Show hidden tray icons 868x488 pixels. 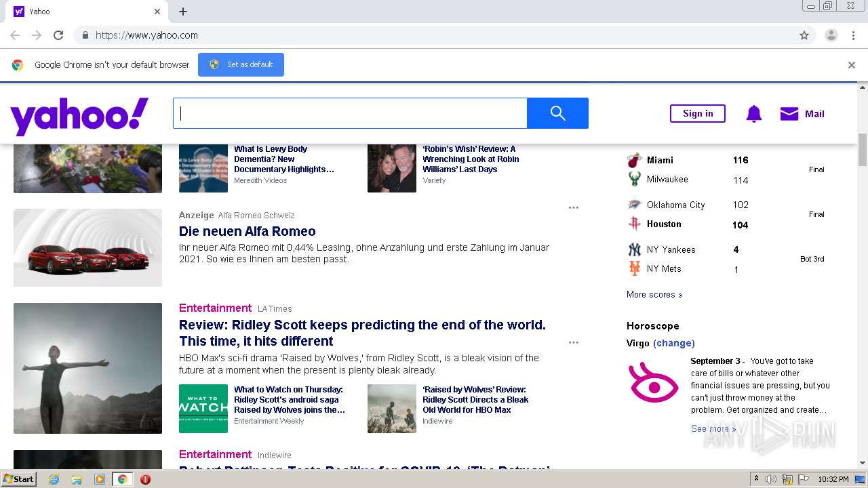click(757, 479)
